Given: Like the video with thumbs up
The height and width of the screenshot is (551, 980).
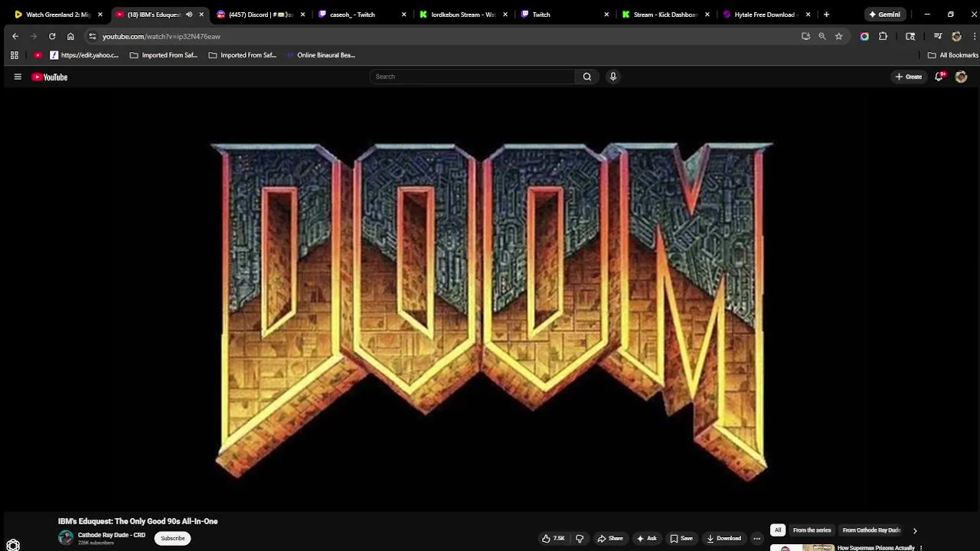Looking at the screenshot, I should 554,538.
